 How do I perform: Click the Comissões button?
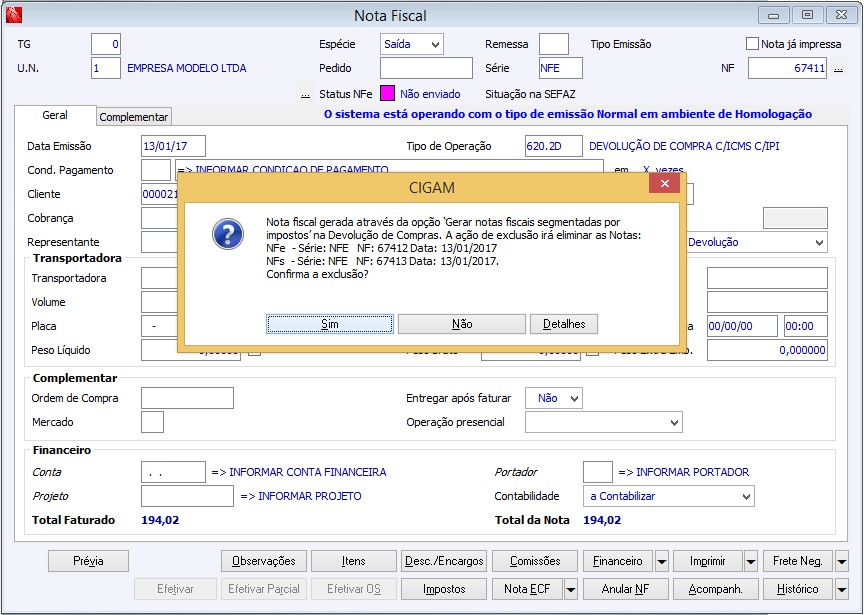tap(534, 561)
